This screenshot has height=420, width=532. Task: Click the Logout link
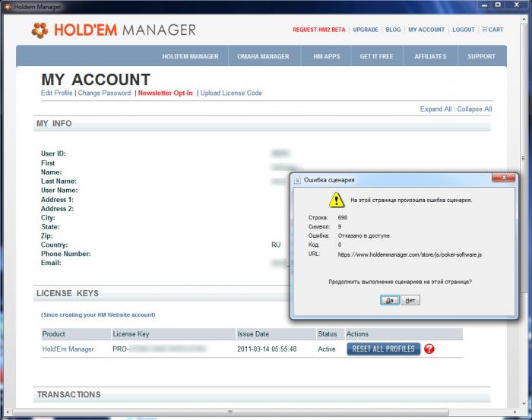463,30
